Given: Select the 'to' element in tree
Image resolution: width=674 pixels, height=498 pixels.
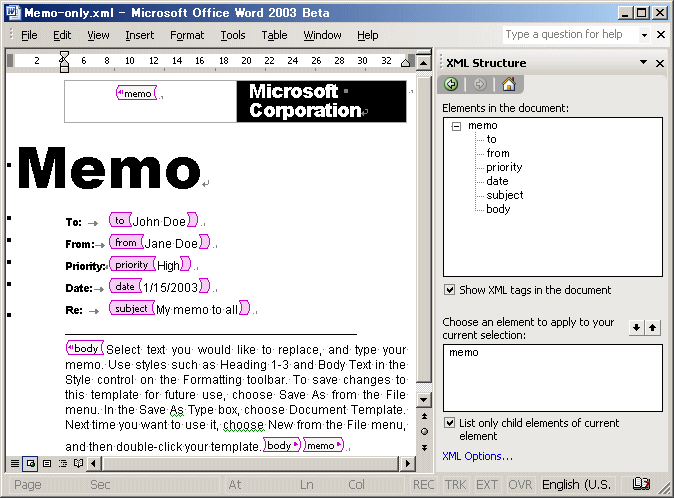Looking at the screenshot, I should 491,139.
